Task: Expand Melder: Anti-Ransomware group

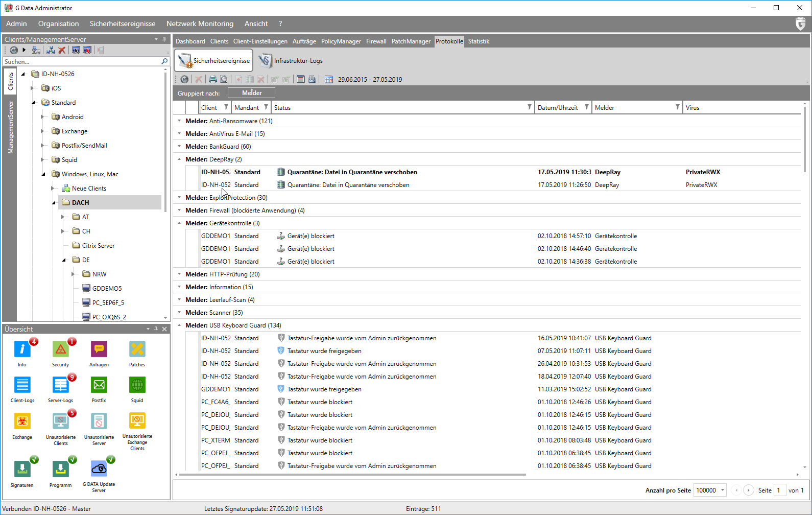Action: pos(179,121)
